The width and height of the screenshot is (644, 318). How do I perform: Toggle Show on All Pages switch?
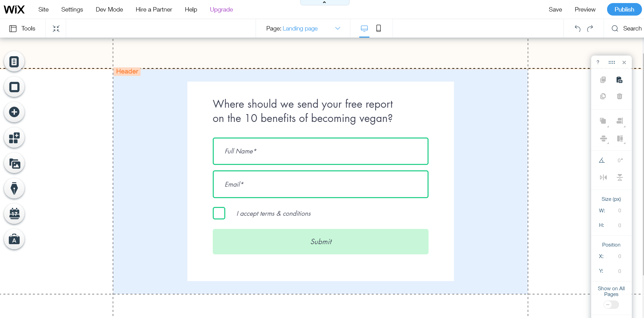pos(611,305)
